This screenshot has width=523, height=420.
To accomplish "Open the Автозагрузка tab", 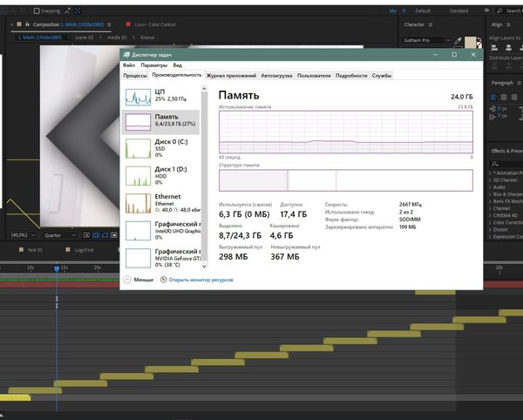I will point(278,76).
